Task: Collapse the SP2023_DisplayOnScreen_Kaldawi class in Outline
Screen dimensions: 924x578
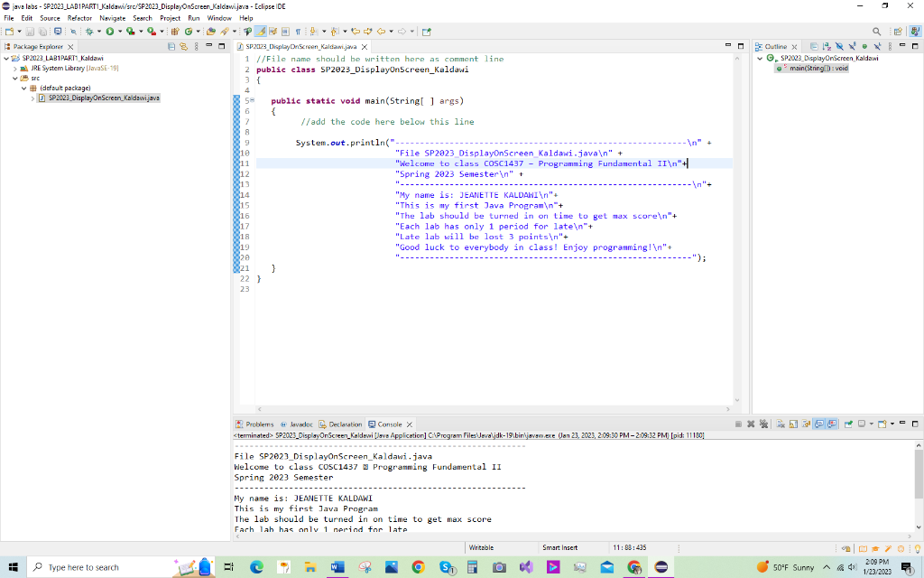Action: click(x=762, y=57)
